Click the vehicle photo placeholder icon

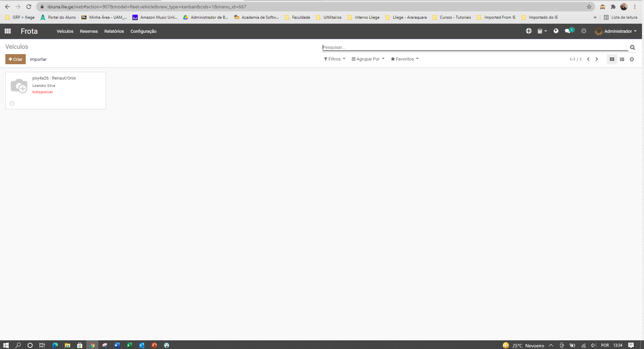(19, 86)
